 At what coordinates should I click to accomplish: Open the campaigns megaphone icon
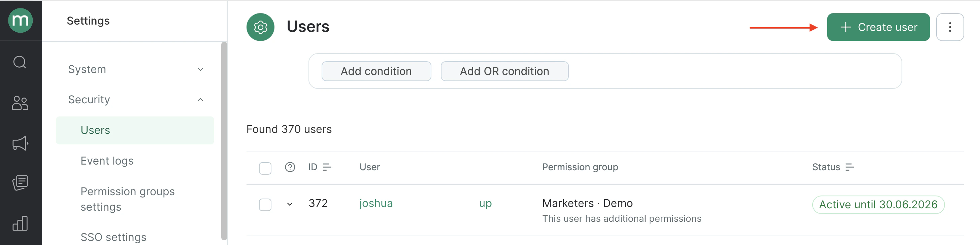(20, 143)
